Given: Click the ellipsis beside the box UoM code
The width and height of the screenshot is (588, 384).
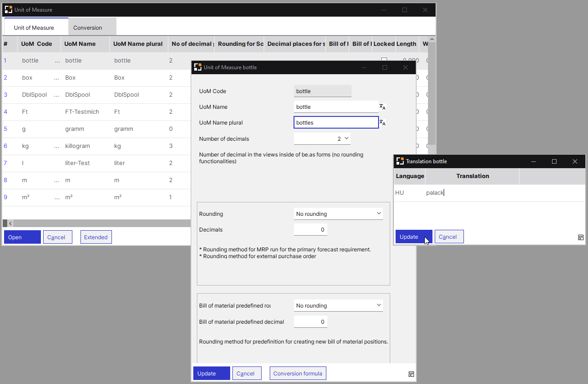Looking at the screenshot, I should tap(57, 78).
